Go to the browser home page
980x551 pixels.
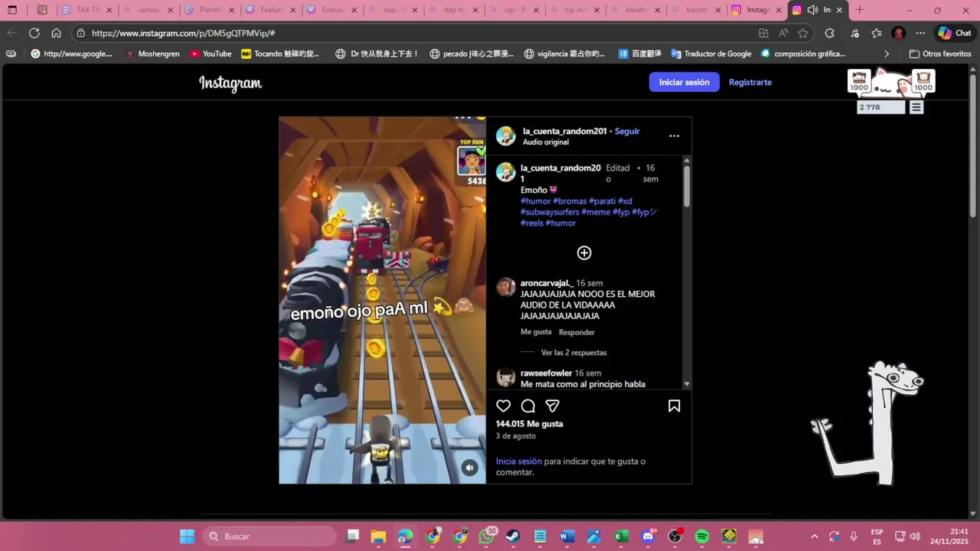click(x=56, y=33)
